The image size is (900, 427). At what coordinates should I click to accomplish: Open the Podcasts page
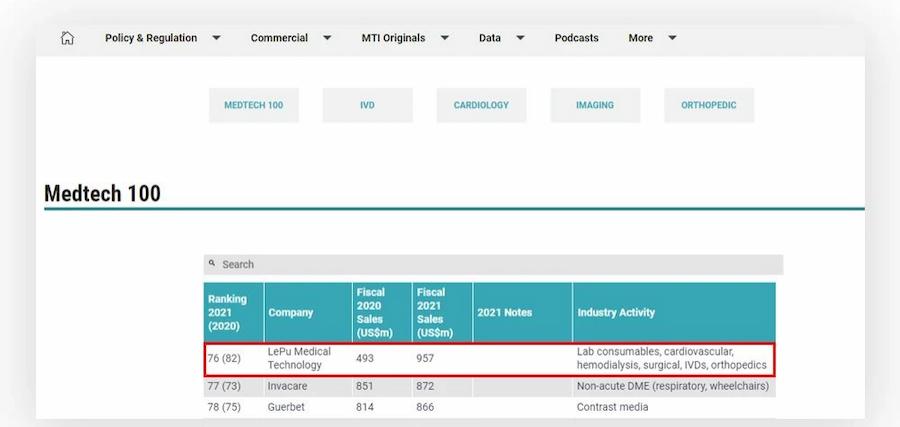click(576, 38)
